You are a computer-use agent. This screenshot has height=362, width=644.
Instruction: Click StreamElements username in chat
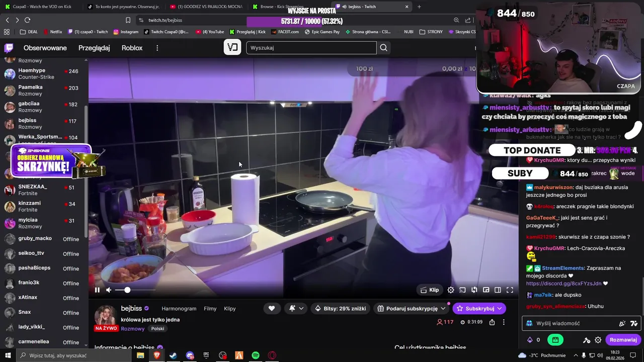pos(563,268)
